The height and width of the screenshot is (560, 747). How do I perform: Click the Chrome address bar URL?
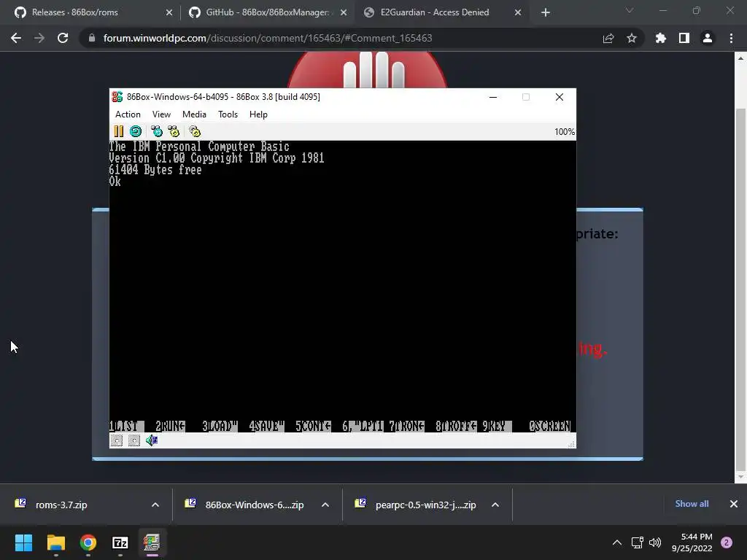point(267,38)
